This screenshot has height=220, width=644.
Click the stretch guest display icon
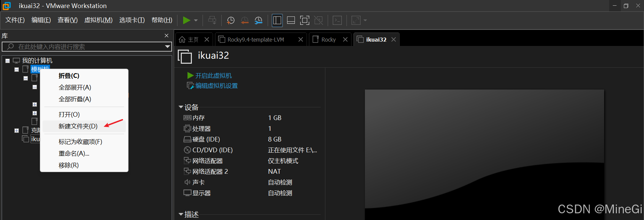356,20
